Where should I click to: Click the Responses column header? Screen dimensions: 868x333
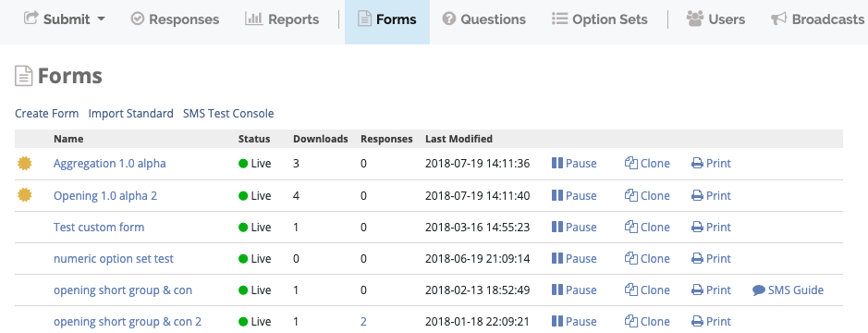coord(386,139)
